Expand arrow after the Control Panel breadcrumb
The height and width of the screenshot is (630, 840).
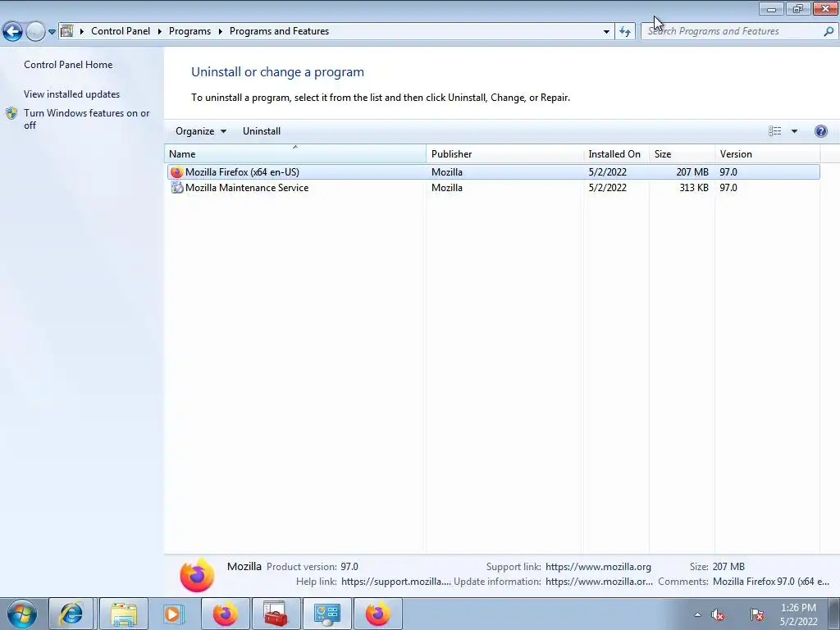click(x=160, y=32)
